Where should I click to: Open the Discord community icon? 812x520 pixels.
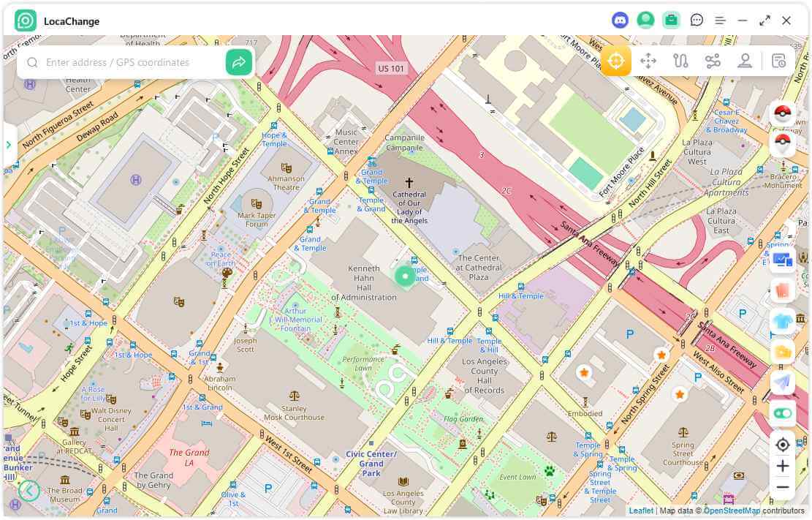pyautogui.click(x=620, y=20)
